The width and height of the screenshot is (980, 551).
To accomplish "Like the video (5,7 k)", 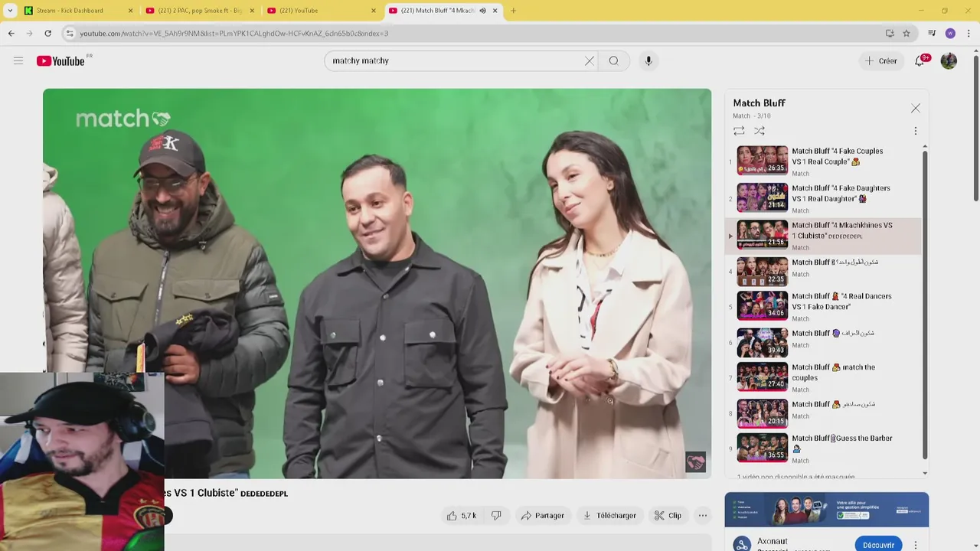I will point(462,516).
